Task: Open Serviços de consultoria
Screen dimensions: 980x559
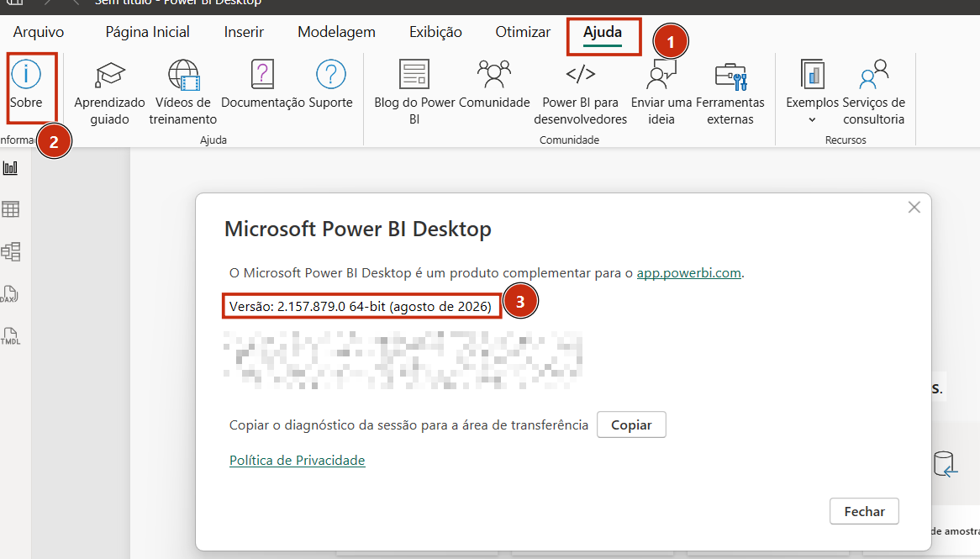Action: click(874, 92)
